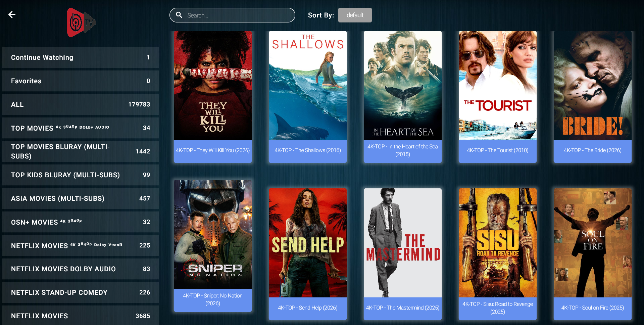Click '4K-TOP - The Mastermind (2025)' title
This screenshot has width=644, height=325.
pyautogui.click(x=403, y=308)
